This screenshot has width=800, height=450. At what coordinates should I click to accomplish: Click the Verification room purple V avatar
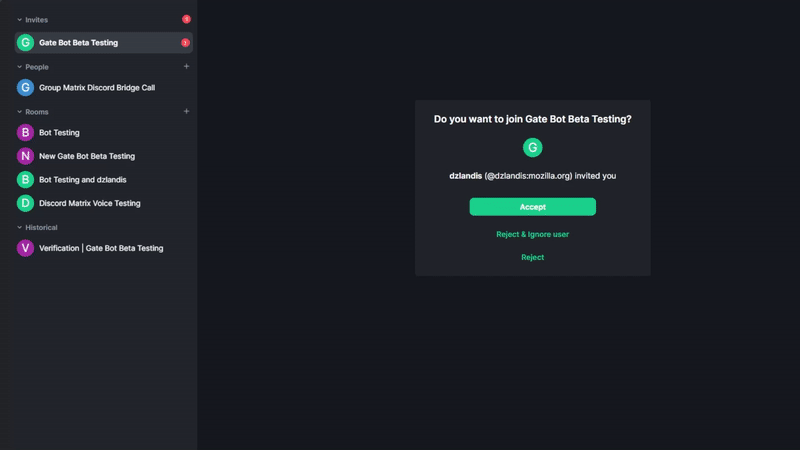26,248
